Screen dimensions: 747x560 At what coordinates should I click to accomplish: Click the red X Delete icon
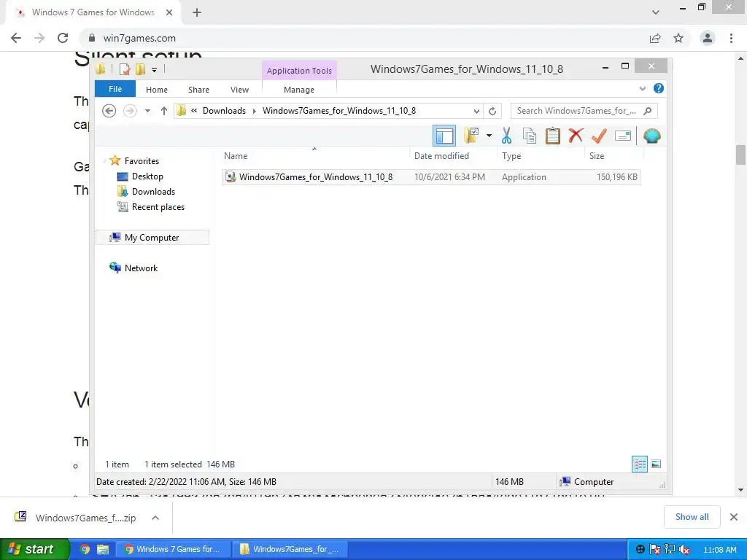coord(576,136)
